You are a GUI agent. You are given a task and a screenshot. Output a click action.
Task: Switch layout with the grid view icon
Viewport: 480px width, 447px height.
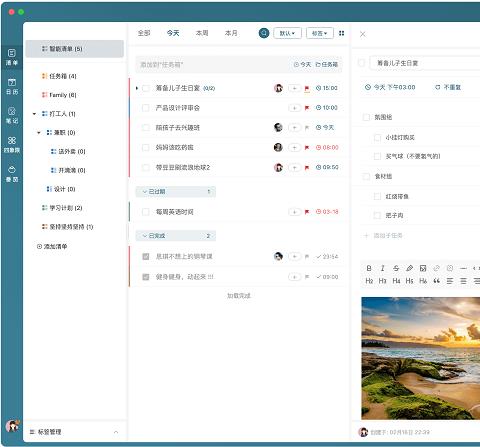(341, 33)
